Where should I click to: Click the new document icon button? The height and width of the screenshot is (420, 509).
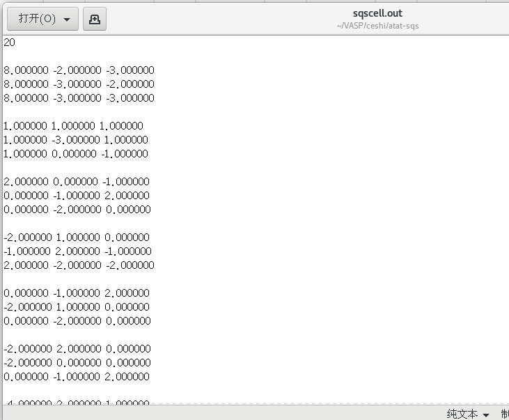coord(95,19)
